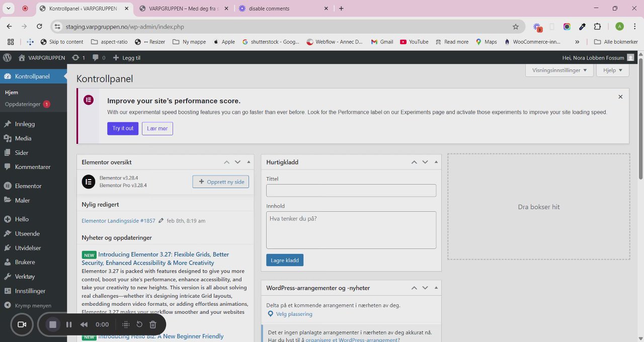Viewport: 644px width, 342px height.
Task: Collapse the Elementor oversikt panel
Action: click(249, 162)
